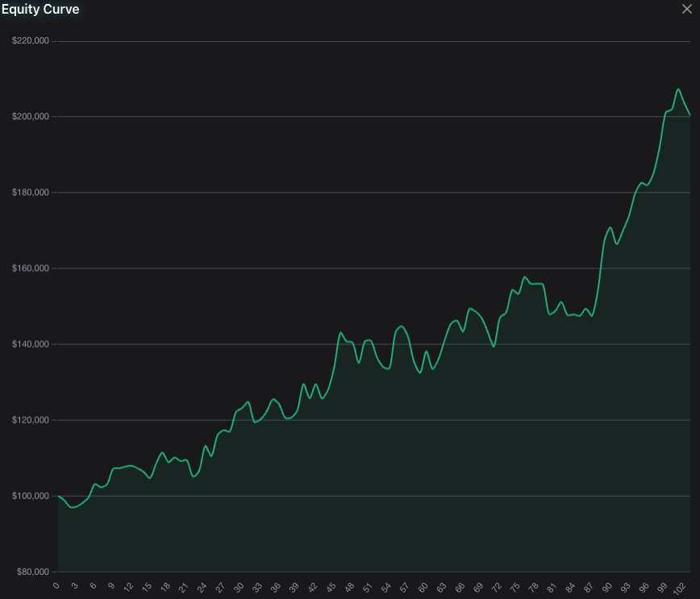The image size is (700, 599).
Task: Click the Equity Curve title text
Action: 40,9
